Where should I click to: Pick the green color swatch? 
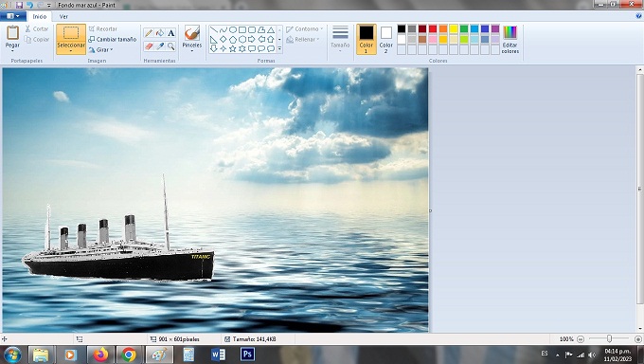(x=464, y=28)
